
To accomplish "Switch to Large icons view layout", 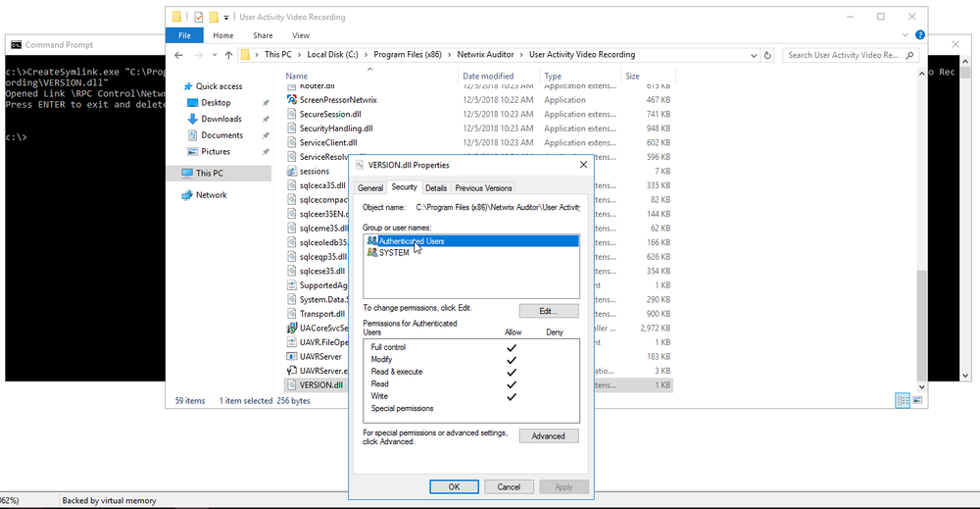I will [917, 401].
